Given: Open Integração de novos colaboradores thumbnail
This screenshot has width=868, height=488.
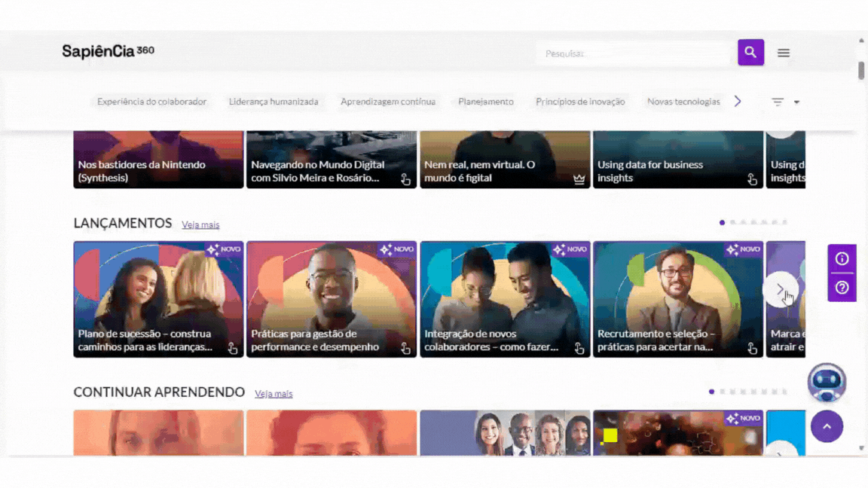Looking at the screenshot, I should coord(505,299).
